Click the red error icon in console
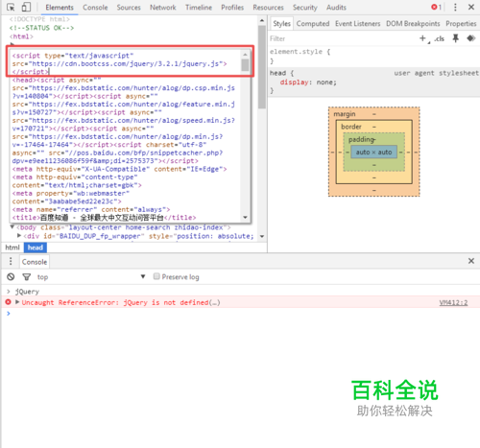 click(9, 302)
